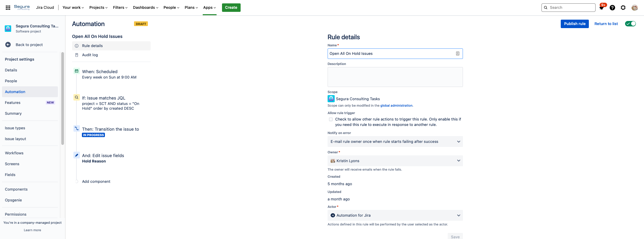The image size is (644, 239).
Task: Open the settings gear icon
Action: pos(623,7)
